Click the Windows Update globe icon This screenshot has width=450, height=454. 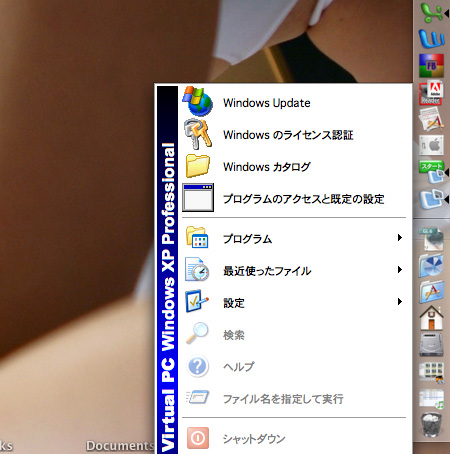point(197,101)
